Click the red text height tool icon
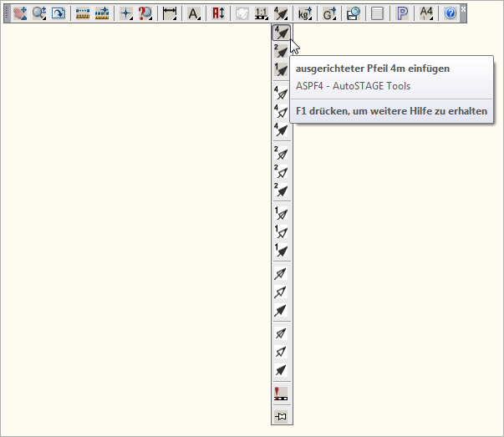This screenshot has width=504, height=437. click(x=220, y=13)
